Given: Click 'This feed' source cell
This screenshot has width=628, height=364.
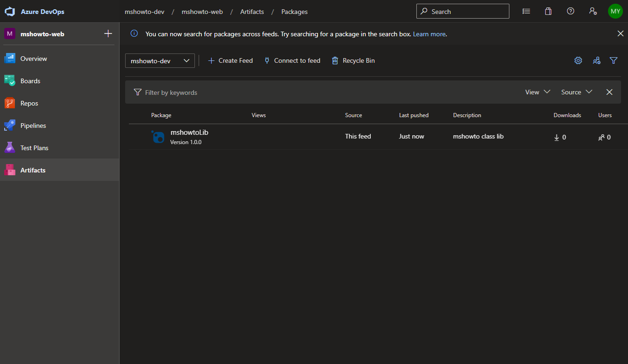Looking at the screenshot, I should [x=358, y=136].
